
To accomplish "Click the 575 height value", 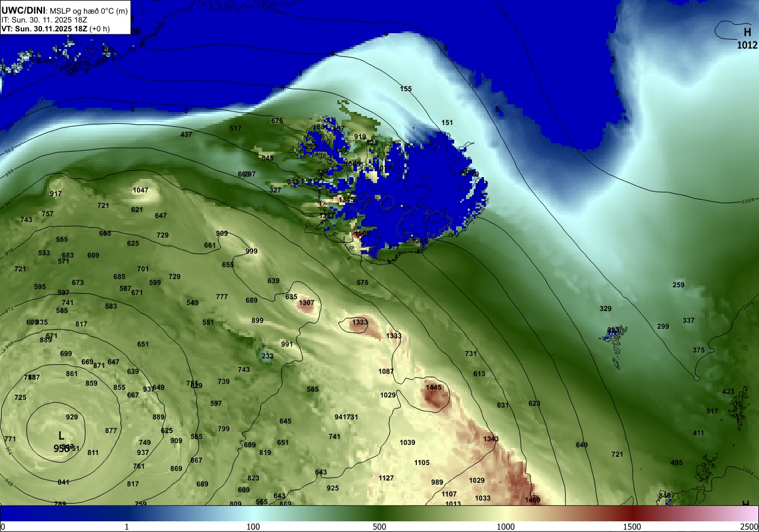I will pyautogui.click(x=362, y=283).
